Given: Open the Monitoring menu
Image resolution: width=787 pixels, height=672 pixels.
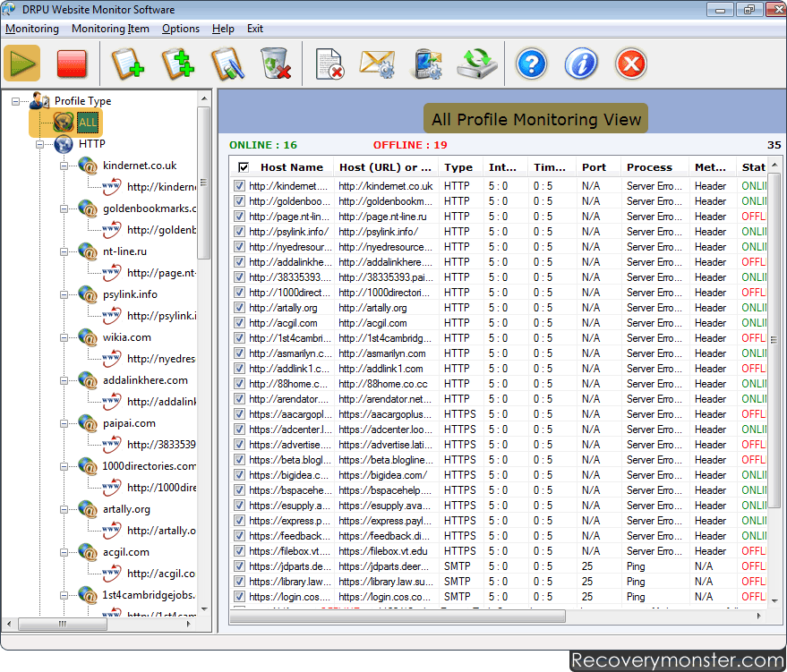Looking at the screenshot, I should (32, 29).
